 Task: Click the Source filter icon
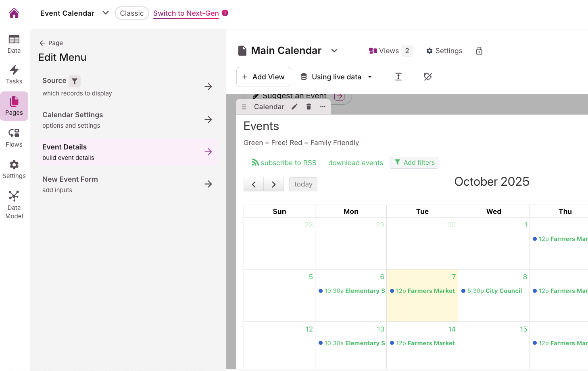(x=75, y=81)
